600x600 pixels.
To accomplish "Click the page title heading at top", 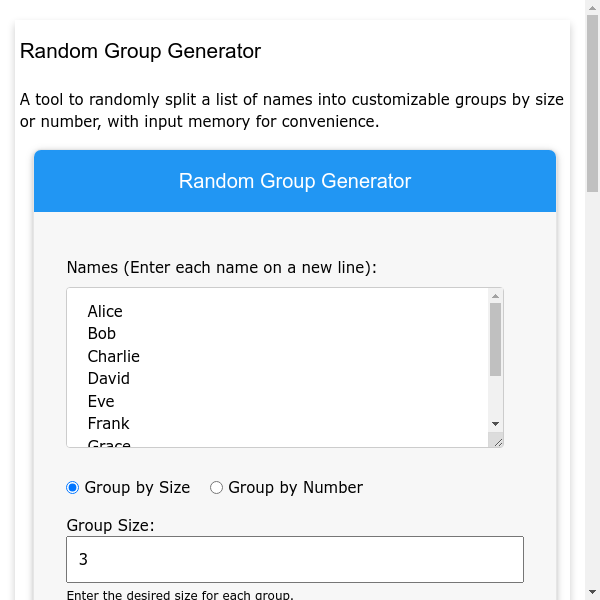I will (140, 51).
